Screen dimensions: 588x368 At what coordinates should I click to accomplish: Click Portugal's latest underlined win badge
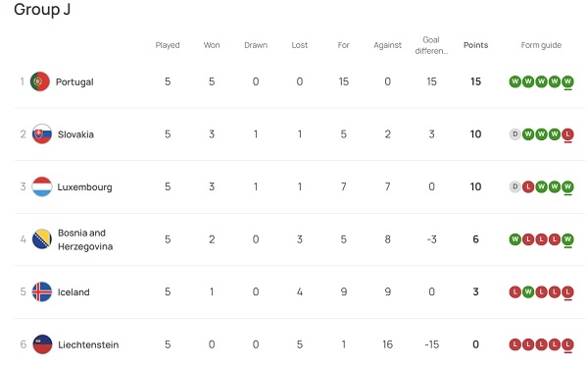coord(567,81)
